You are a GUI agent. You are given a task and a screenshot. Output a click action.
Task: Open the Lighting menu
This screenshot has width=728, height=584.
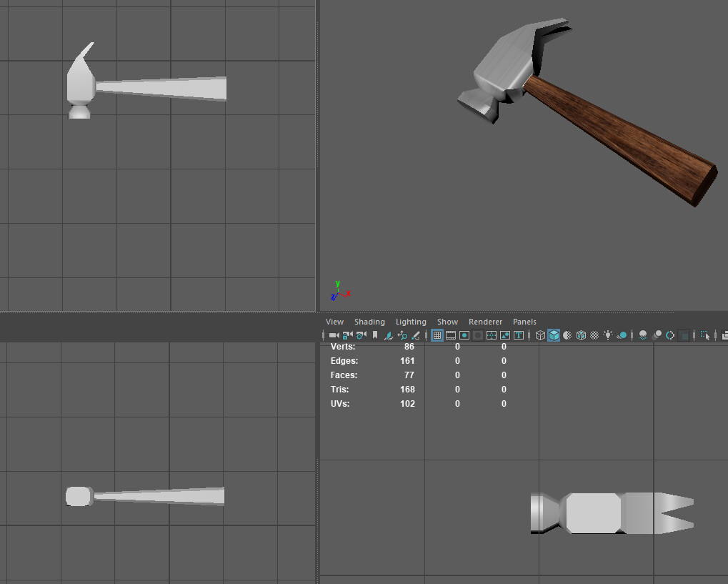coord(411,322)
